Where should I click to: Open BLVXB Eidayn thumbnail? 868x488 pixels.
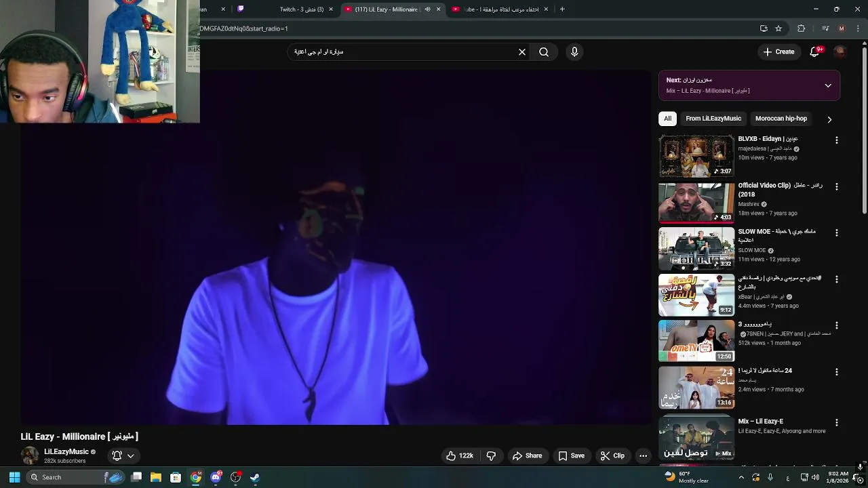(696, 156)
